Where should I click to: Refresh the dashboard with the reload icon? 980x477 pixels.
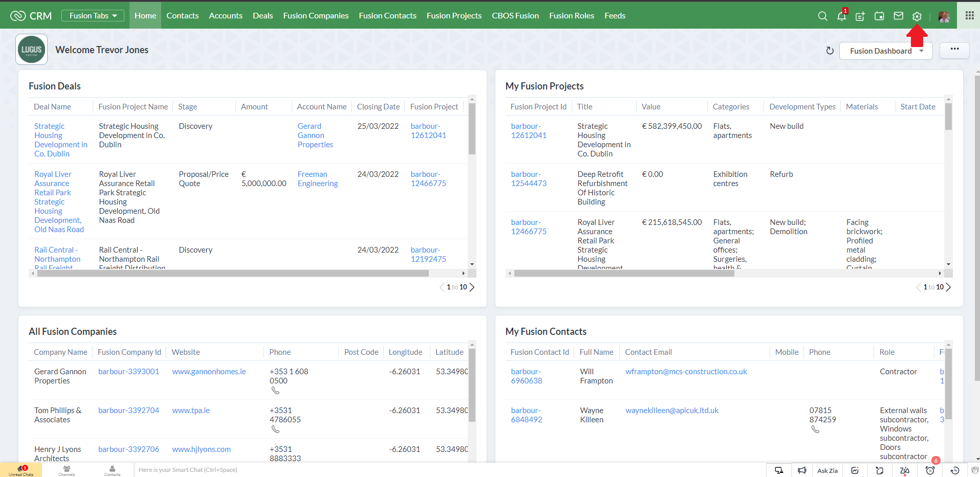[830, 51]
